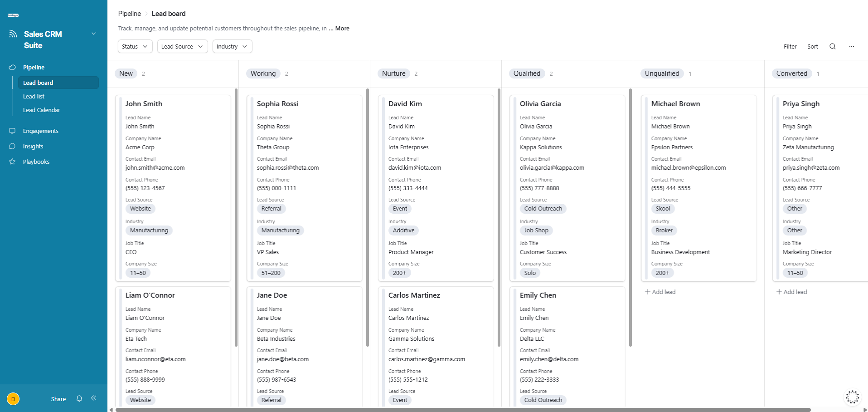Click the Sales CRM Suite feed icon
This screenshot has height=412, width=868.
[12, 34]
